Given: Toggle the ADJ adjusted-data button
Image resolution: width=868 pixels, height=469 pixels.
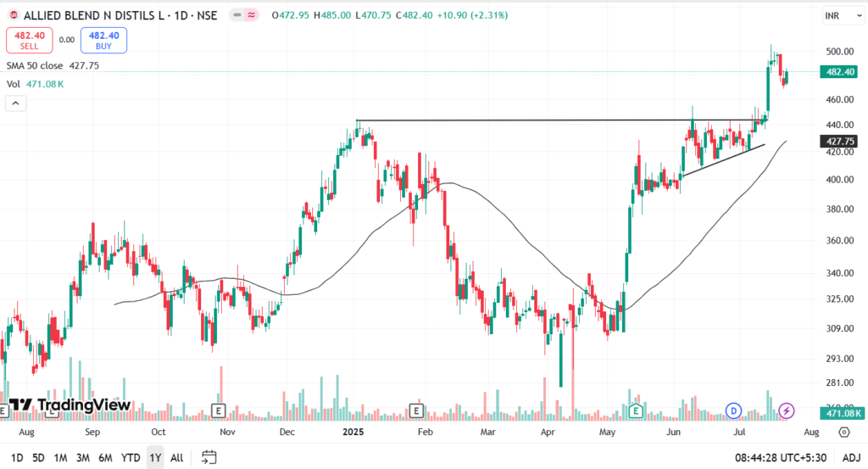Looking at the screenshot, I should (x=851, y=458).
